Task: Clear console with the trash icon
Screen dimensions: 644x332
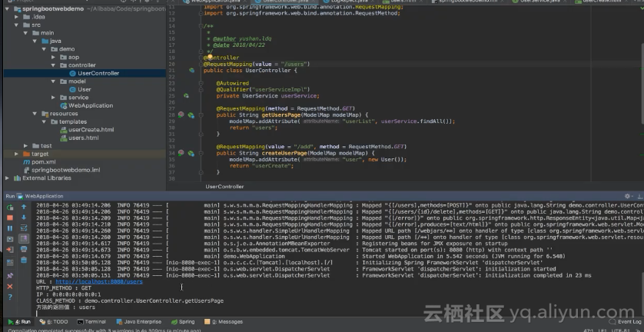Action: coord(24,260)
